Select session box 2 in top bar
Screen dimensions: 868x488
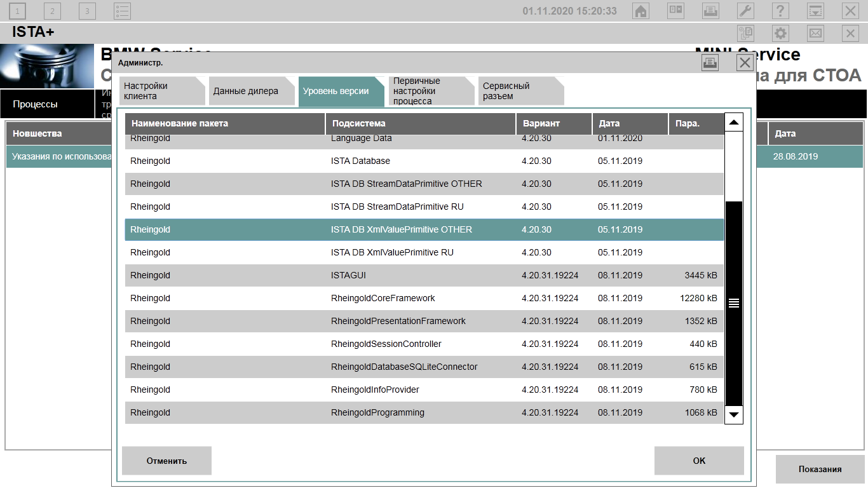(52, 11)
